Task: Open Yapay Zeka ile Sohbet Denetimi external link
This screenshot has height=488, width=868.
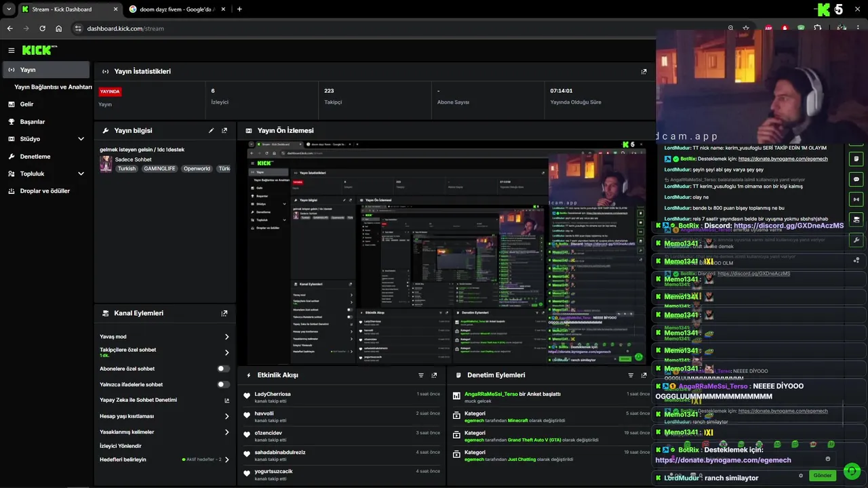Action: pyautogui.click(x=226, y=400)
